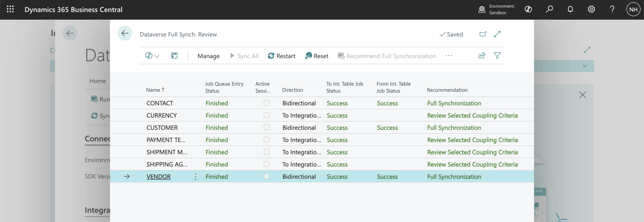
Task: Sort by the Name column header
Action: (x=153, y=90)
